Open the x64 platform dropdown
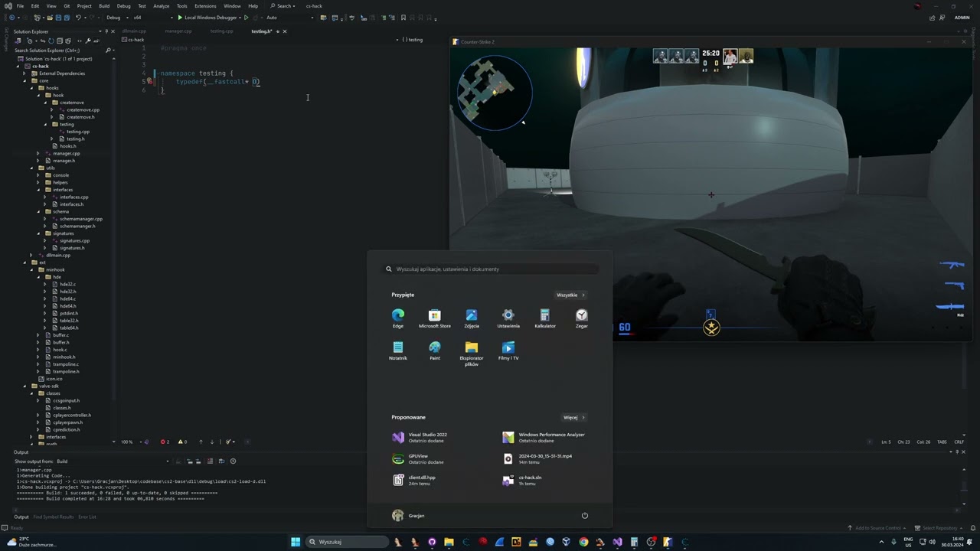980x551 pixels. pos(152,18)
